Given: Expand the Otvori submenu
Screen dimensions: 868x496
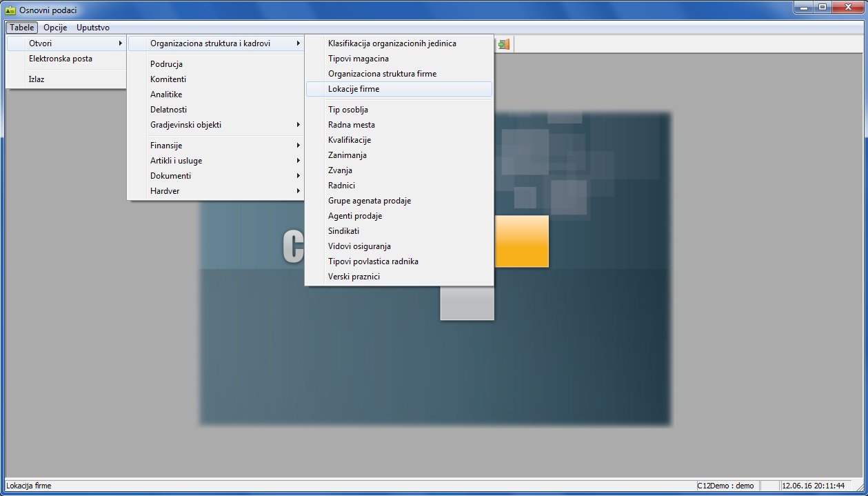Looking at the screenshot, I should (65, 43).
